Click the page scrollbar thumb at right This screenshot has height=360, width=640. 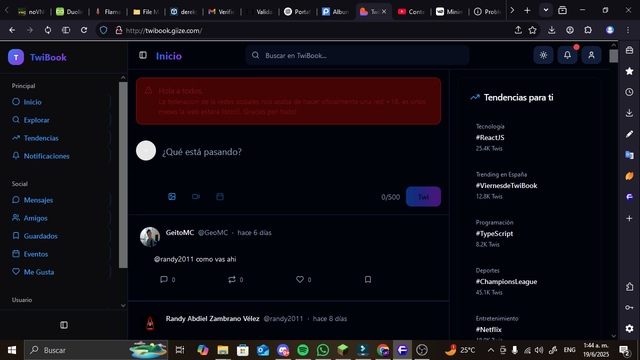click(613, 56)
